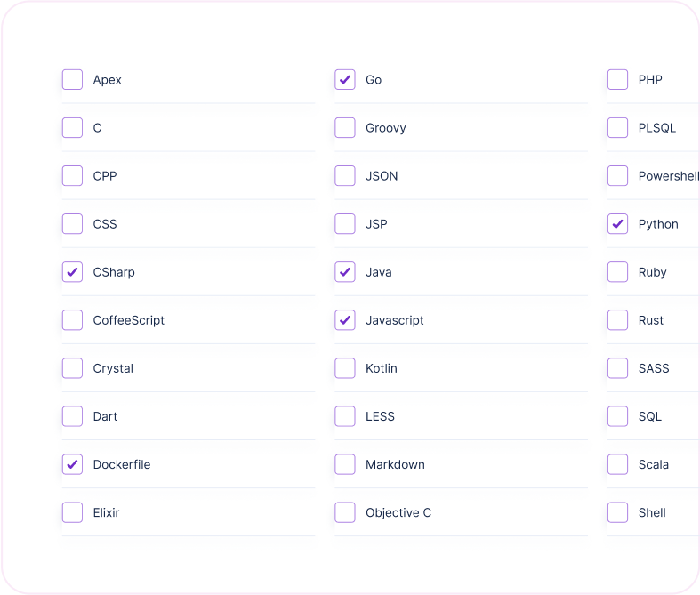The height and width of the screenshot is (595, 700).
Task: Select the Kotlin checkbox
Action: pos(345,368)
